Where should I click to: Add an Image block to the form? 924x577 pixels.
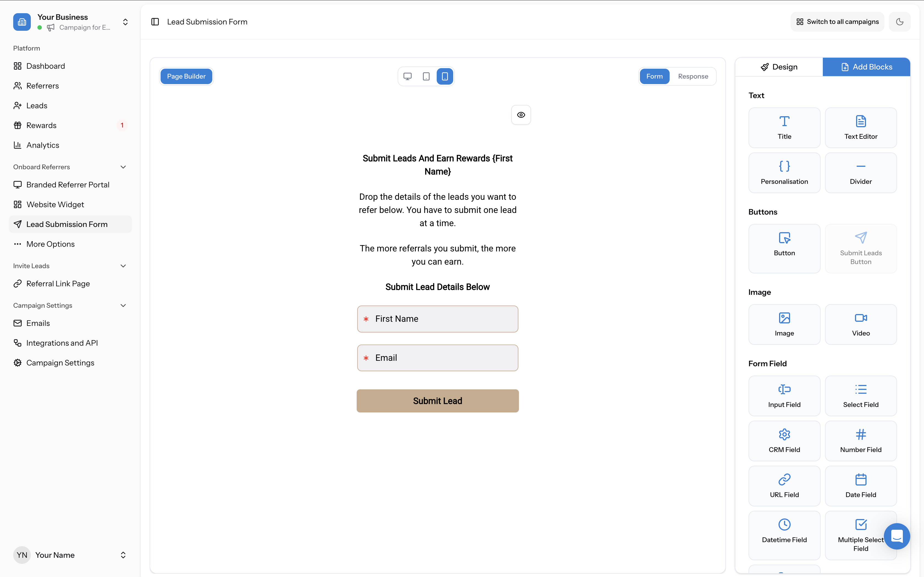click(x=784, y=324)
